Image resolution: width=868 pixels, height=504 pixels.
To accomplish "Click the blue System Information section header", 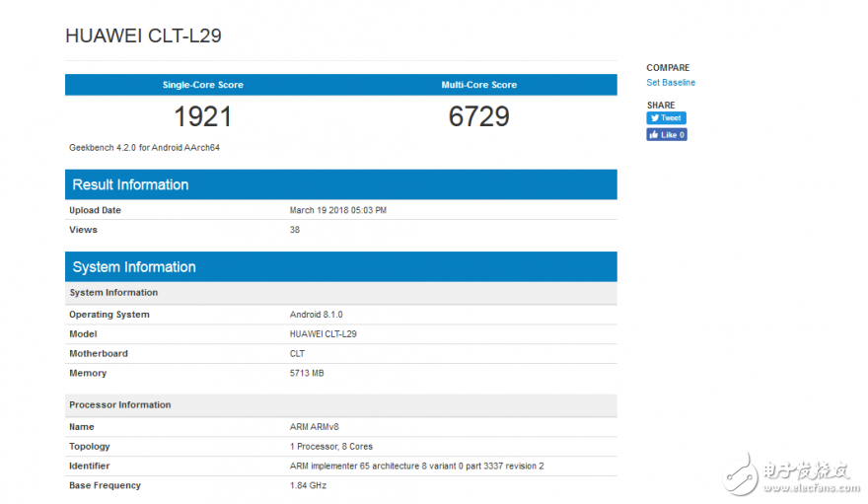I will click(x=134, y=267).
